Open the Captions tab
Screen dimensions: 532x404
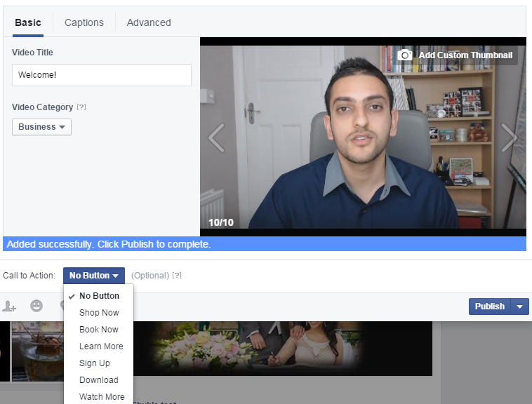tap(84, 22)
